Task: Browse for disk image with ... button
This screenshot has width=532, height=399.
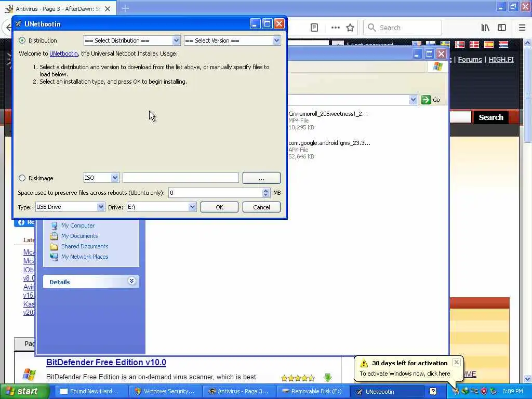Action: coord(261,178)
